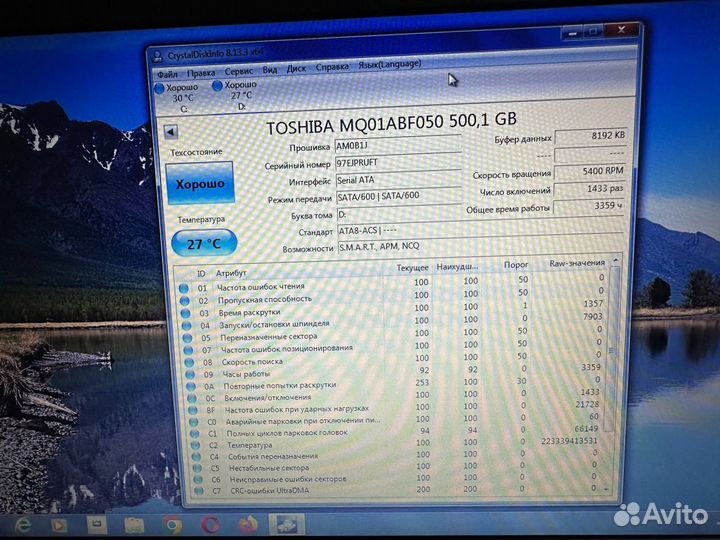Click the total hours value 3359 ч
The width and height of the screenshot is (720, 540).
point(589,206)
